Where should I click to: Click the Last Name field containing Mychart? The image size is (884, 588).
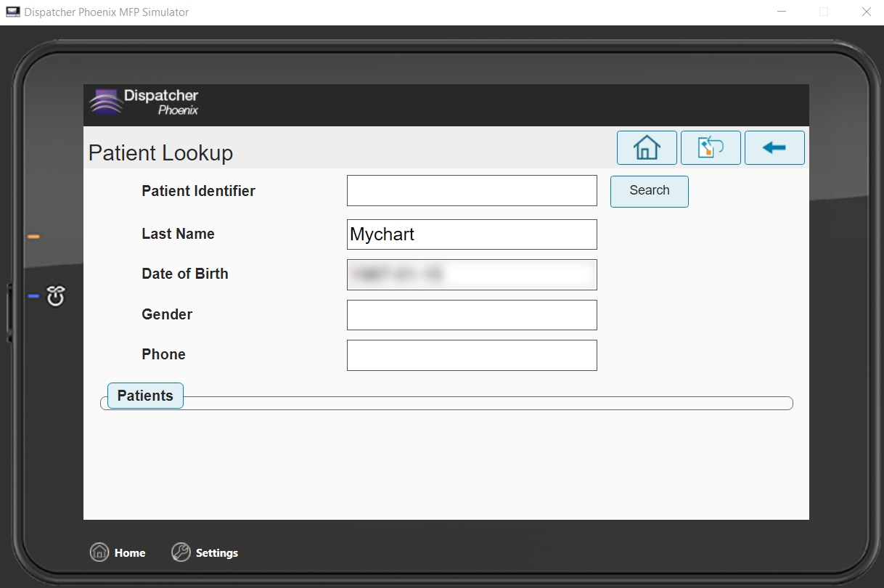(x=472, y=234)
